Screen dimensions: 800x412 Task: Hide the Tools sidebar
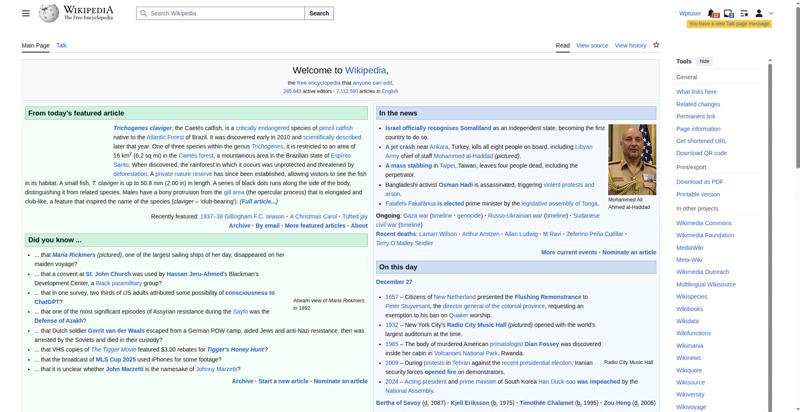(705, 61)
